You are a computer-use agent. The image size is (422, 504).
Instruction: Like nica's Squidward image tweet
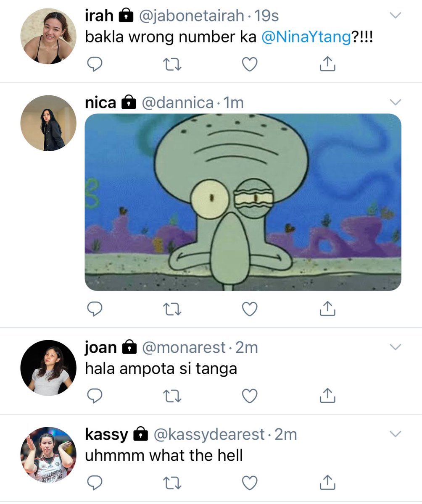click(x=250, y=310)
